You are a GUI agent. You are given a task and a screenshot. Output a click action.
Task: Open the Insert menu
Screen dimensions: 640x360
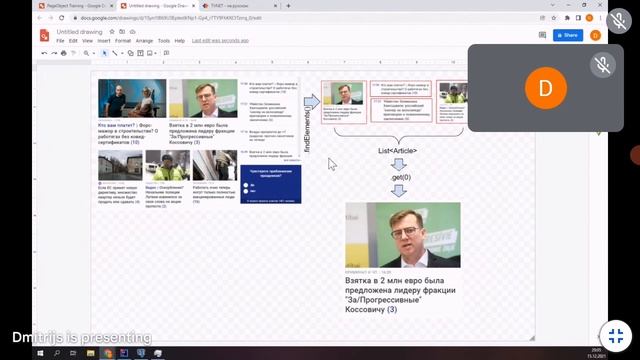pyautogui.click(x=104, y=41)
